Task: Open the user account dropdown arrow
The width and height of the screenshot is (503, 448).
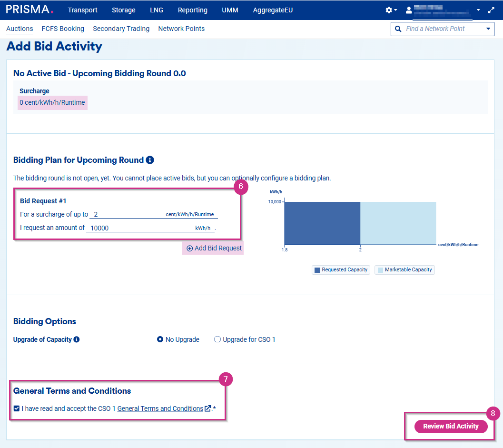Action: (478, 10)
